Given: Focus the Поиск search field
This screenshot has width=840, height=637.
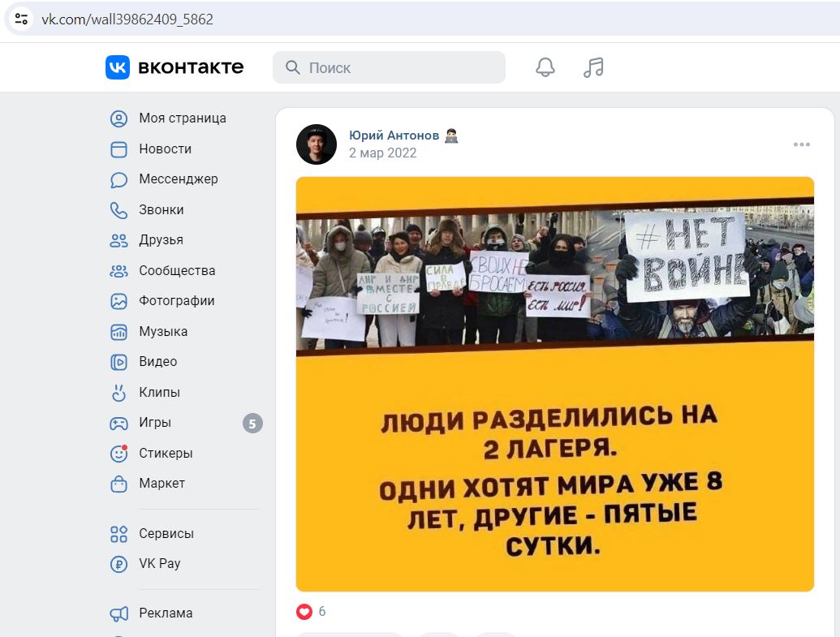Looking at the screenshot, I should coord(389,67).
